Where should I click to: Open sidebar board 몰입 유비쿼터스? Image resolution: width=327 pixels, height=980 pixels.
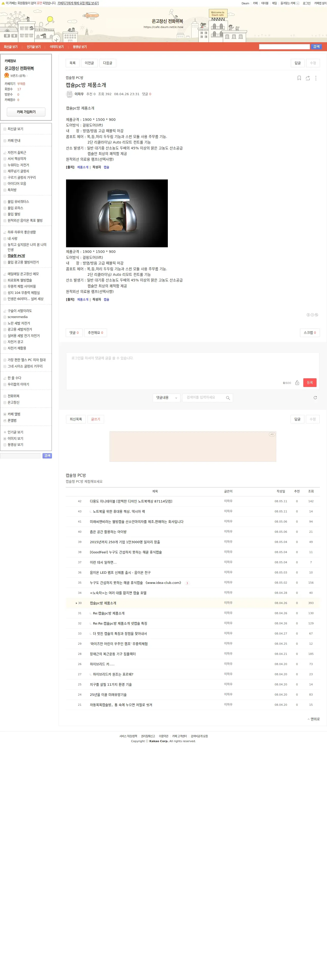coord(18,202)
